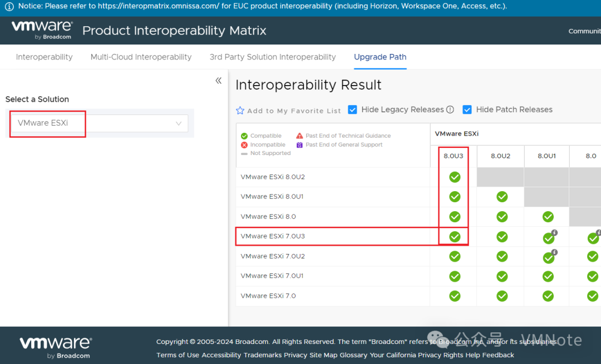
Task: Click the notice info icon in top banner
Action: 9,7
